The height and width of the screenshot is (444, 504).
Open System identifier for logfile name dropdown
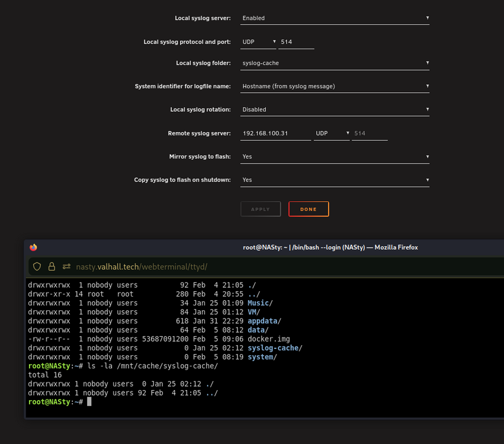[x=335, y=86]
